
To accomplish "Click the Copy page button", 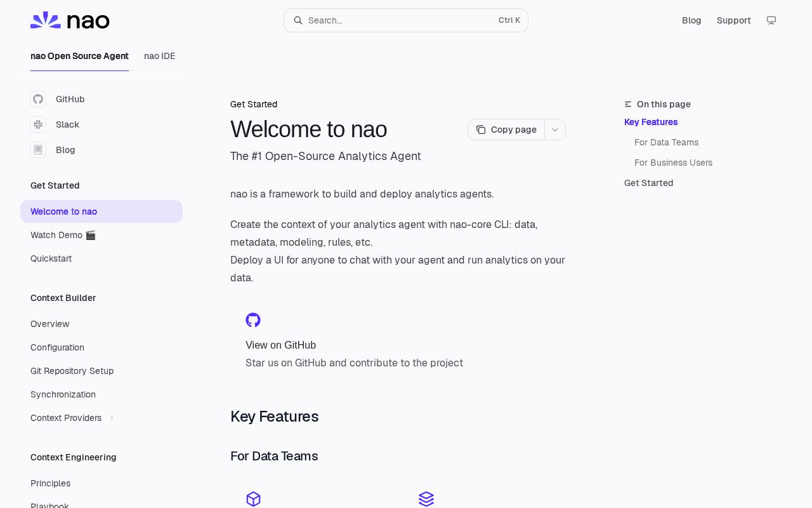I will (506, 130).
